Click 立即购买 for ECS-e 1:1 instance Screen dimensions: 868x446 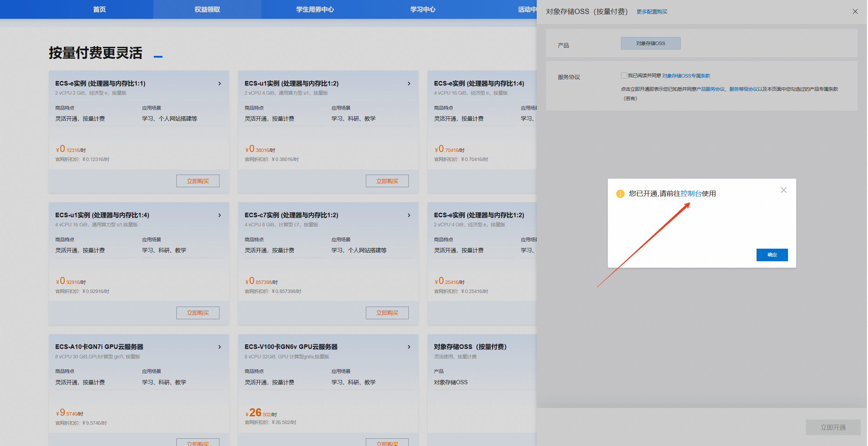tap(198, 181)
